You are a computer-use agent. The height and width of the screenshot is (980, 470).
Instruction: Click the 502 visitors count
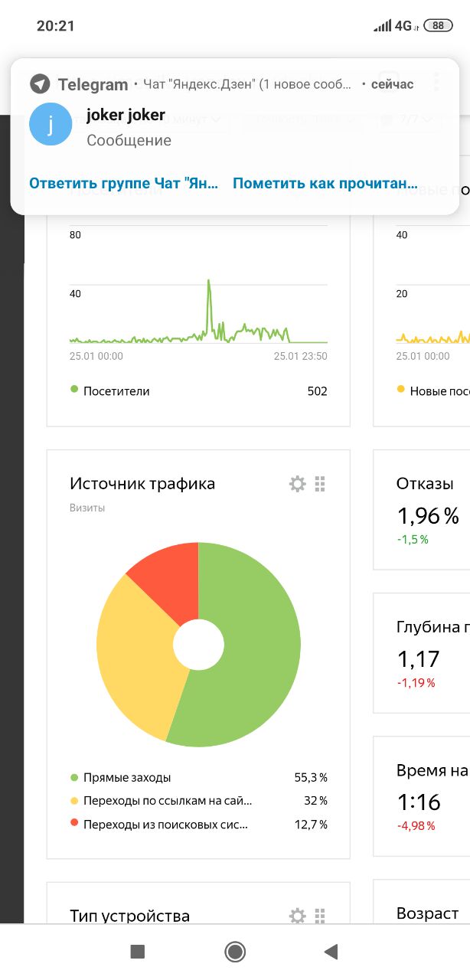[x=317, y=391]
